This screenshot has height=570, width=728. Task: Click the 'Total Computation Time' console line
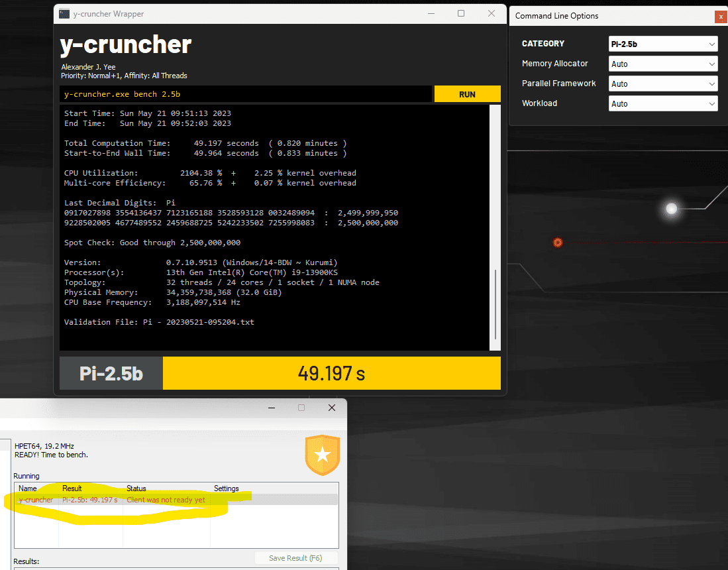(x=205, y=143)
